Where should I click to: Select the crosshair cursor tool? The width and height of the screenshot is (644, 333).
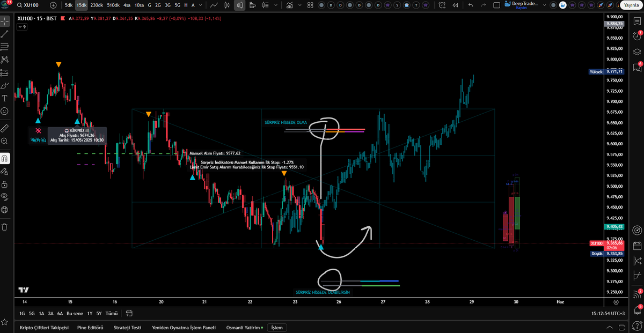point(5,22)
